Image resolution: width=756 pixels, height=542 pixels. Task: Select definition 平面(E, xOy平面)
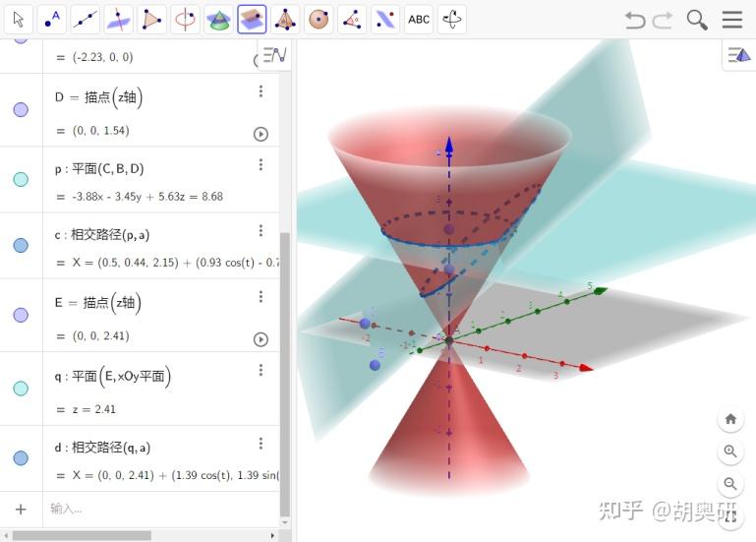[121, 376]
